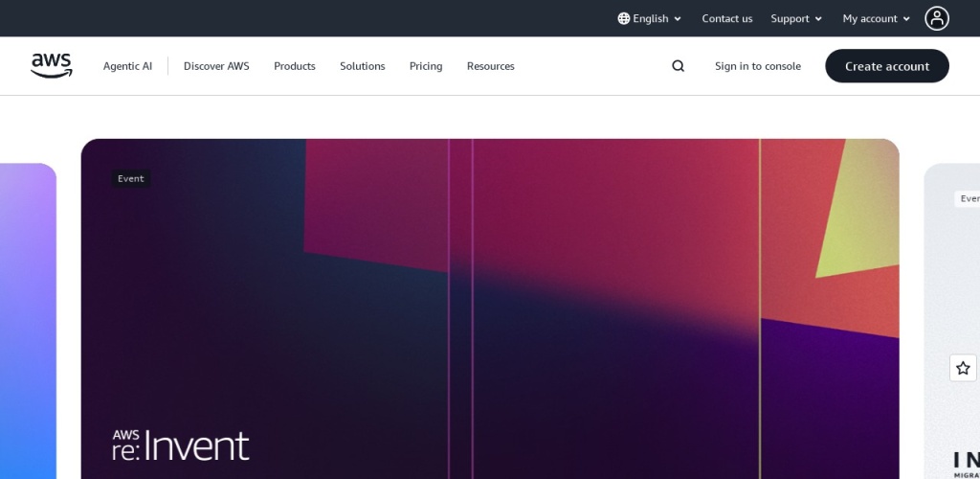
Task: Click the AWS logo
Action: [x=52, y=66]
